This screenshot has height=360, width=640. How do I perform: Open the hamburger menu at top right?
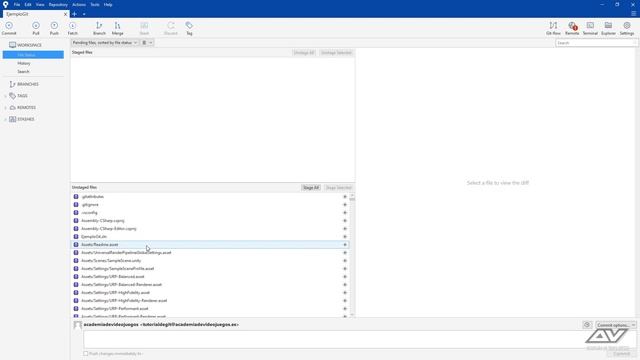click(x=633, y=14)
